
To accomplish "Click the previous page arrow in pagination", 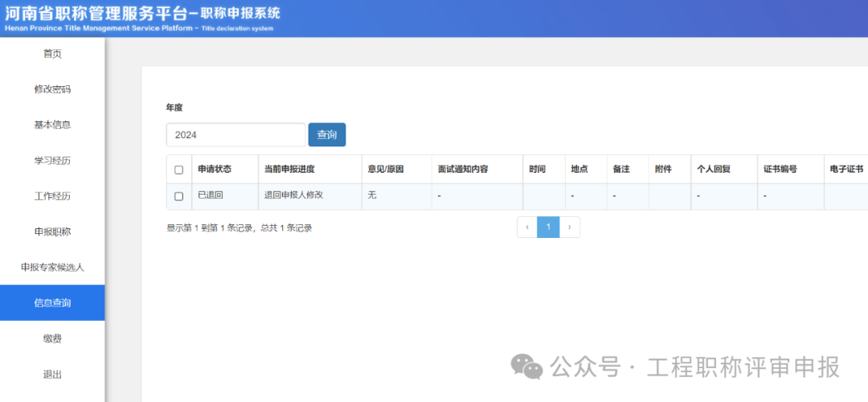I will tap(527, 227).
